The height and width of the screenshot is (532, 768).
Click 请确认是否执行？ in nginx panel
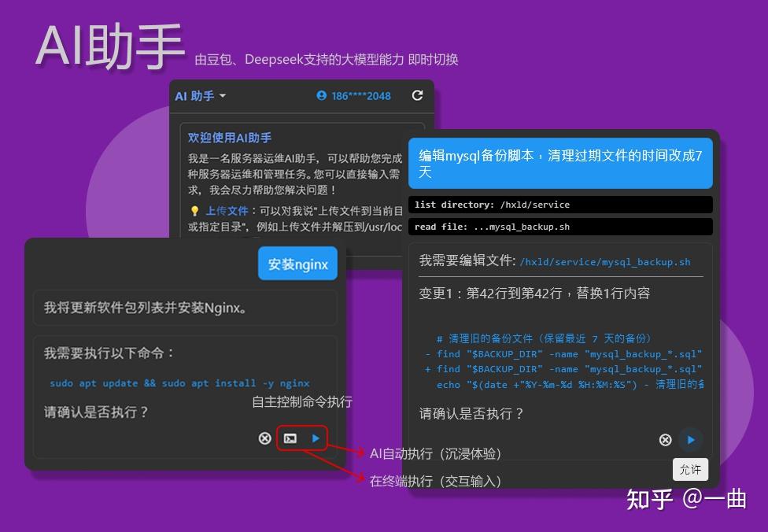pos(96,412)
